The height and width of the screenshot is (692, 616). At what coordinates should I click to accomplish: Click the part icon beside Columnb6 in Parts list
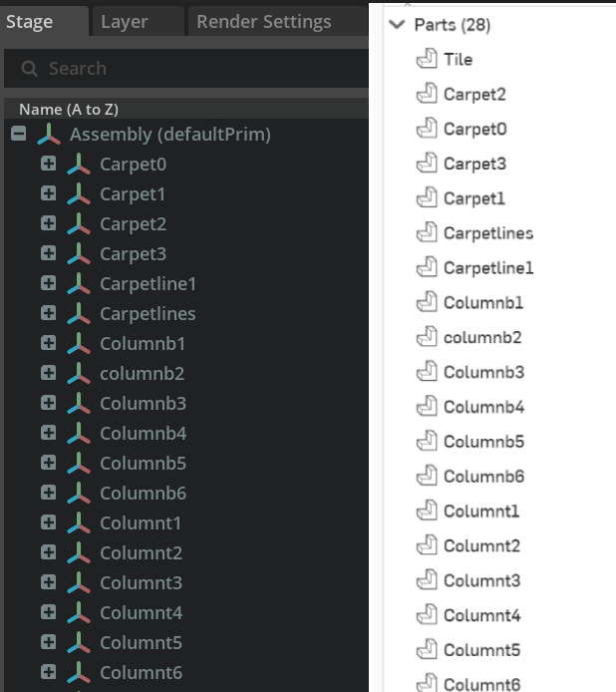[x=427, y=477]
